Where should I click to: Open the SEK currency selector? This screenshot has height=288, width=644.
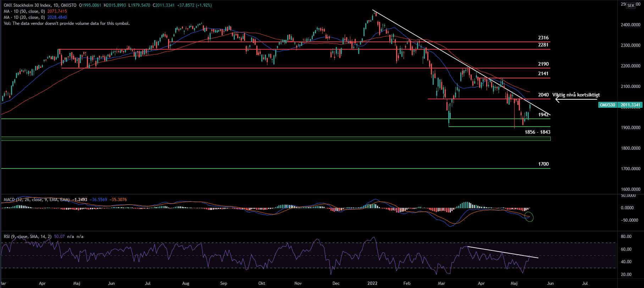pyautogui.click(x=631, y=6)
